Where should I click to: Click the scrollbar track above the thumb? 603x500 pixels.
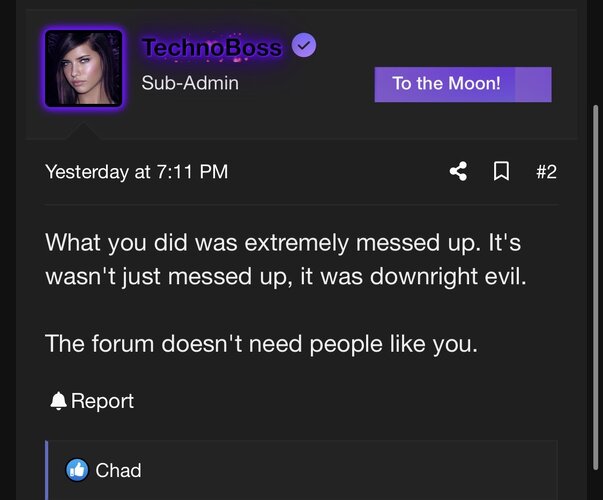(597, 50)
